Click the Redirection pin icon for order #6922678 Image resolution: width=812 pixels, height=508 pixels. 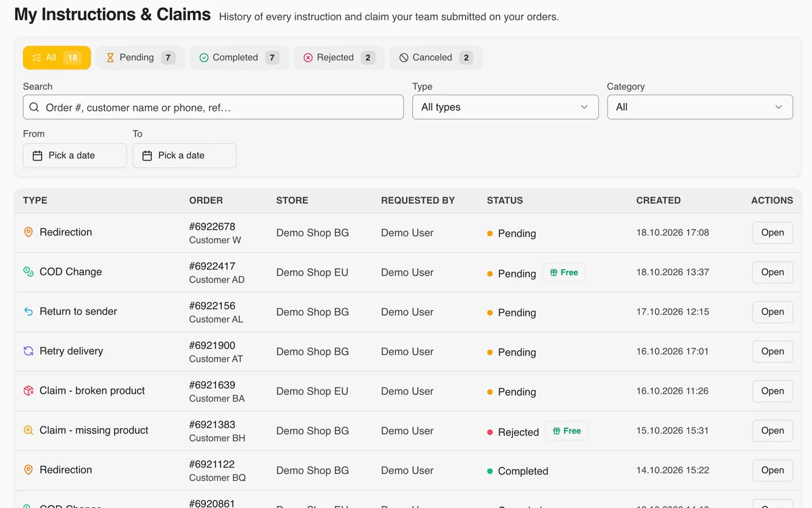28,232
